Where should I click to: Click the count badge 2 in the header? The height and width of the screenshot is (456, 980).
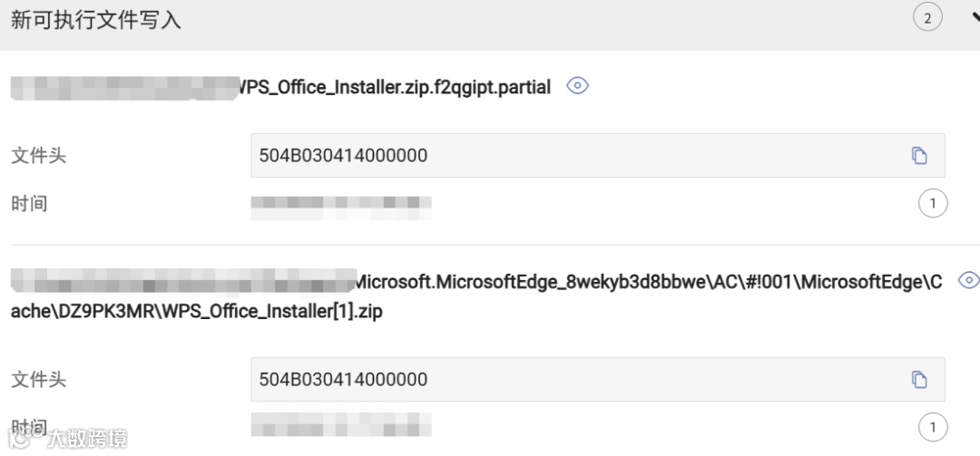pyautogui.click(x=927, y=18)
